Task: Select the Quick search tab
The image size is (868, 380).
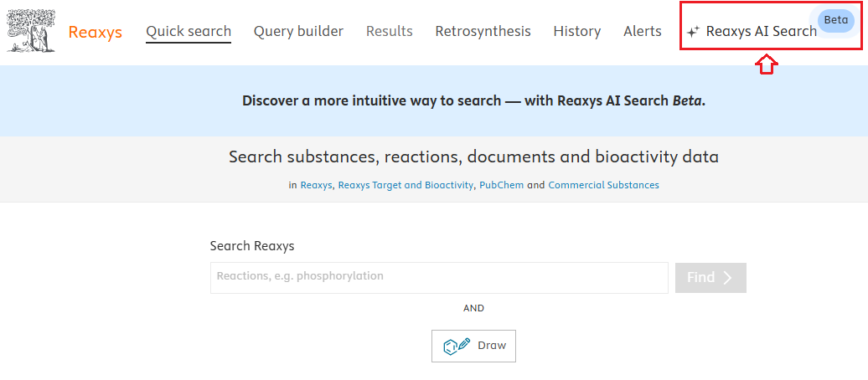Action: (189, 32)
